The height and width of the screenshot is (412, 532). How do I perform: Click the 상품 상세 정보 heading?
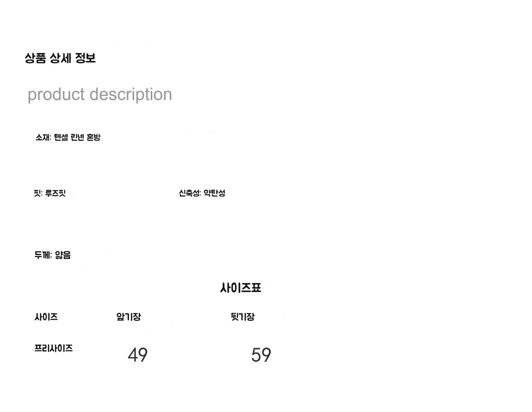coord(60,58)
